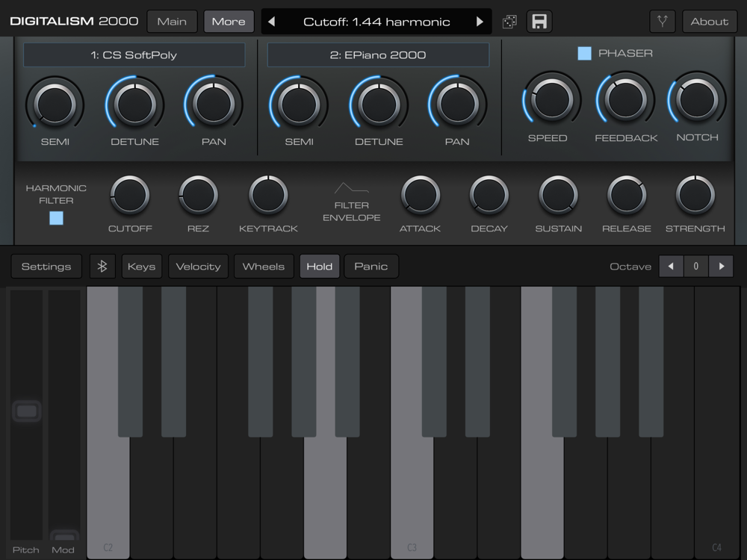Switch to the More tab
The image size is (747, 560).
click(229, 22)
